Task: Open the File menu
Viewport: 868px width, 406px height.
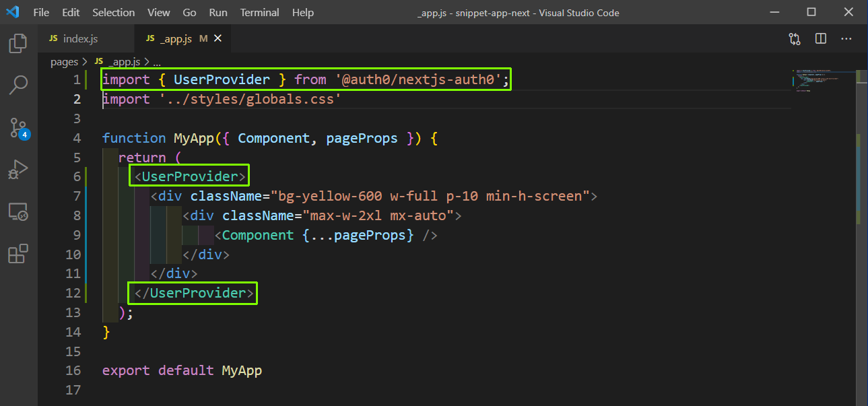Action: [x=41, y=13]
